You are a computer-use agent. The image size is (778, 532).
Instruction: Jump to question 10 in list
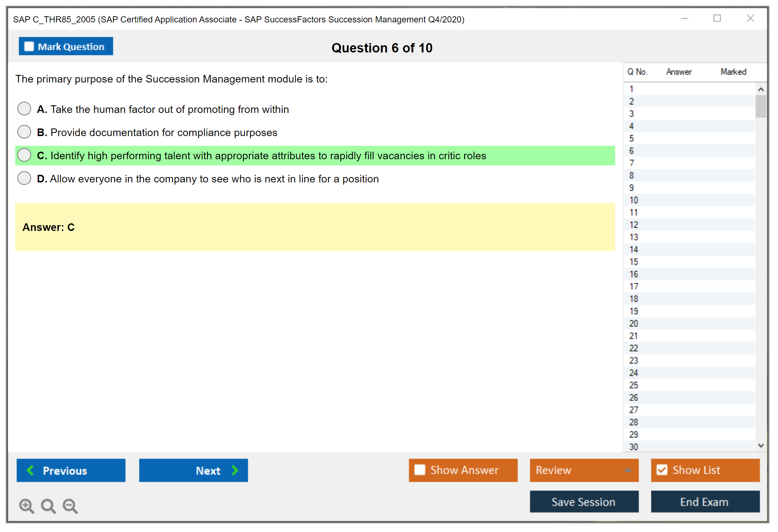click(634, 200)
